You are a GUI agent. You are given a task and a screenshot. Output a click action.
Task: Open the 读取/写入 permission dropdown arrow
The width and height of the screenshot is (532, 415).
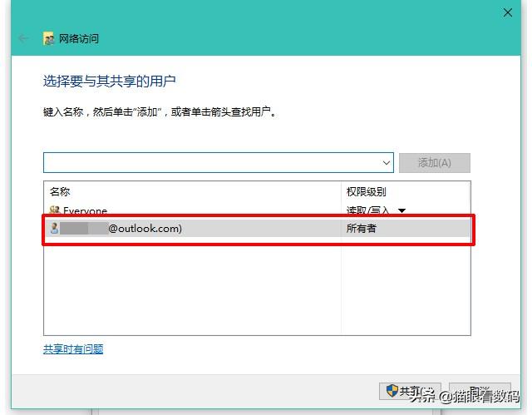(x=401, y=210)
